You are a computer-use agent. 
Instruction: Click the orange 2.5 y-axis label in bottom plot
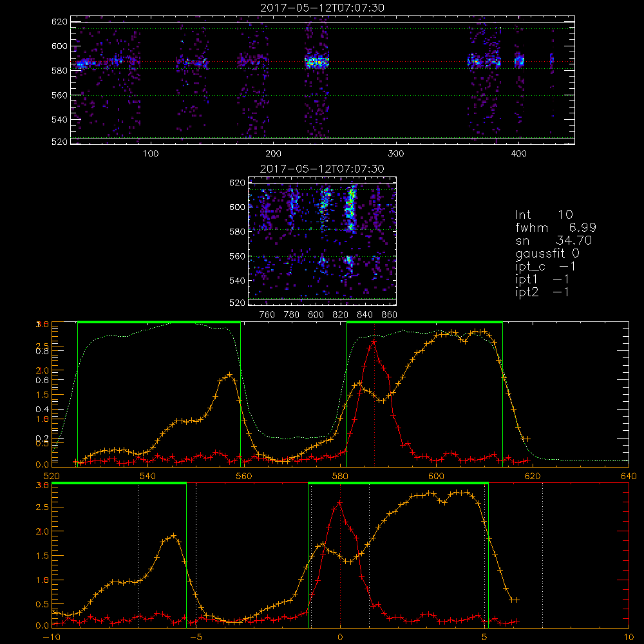43,507
